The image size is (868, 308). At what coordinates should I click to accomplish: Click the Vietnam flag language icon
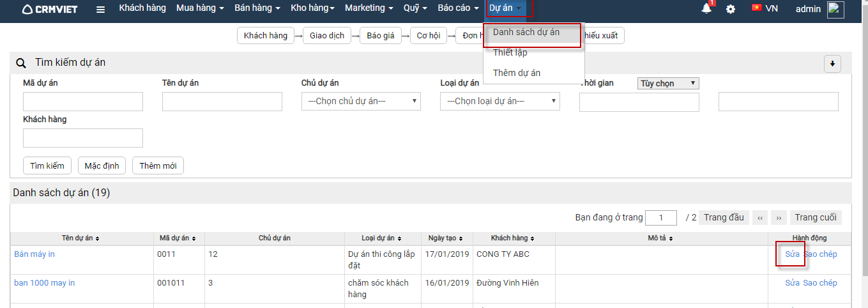point(757,8)
